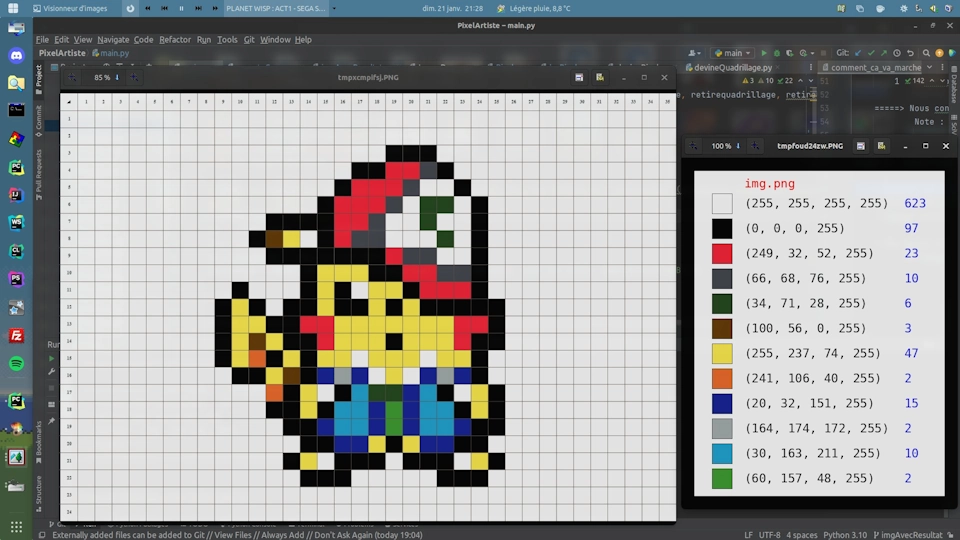
Task: Open profiler run options dropdown arrow
Action: [812, 53]
